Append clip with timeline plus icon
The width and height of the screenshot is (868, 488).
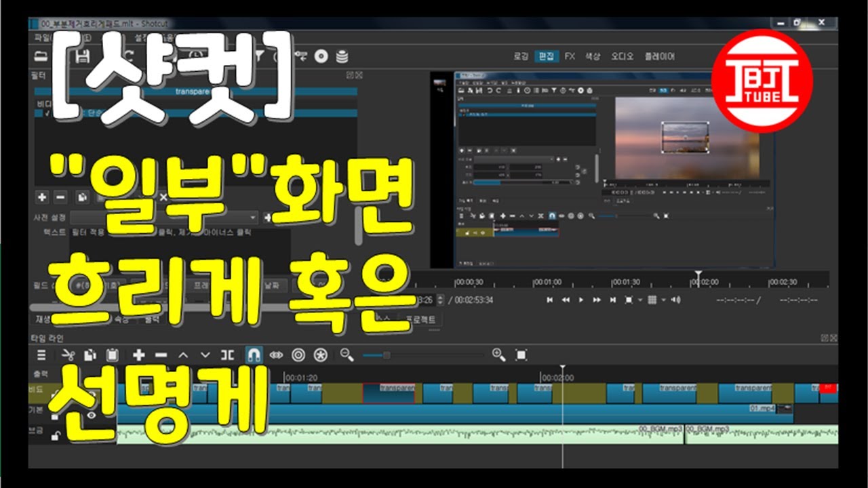pyautogui.click(x=138, y=354)
